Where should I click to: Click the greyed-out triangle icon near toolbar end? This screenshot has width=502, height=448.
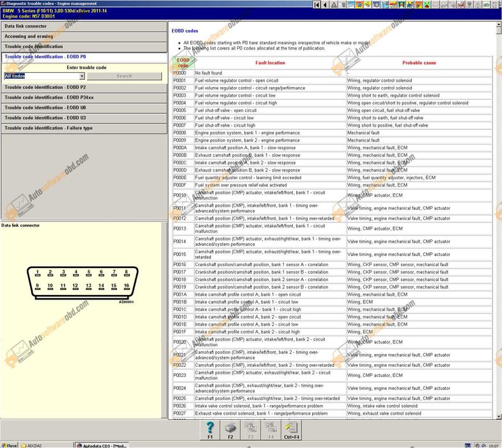pos(477,5)
